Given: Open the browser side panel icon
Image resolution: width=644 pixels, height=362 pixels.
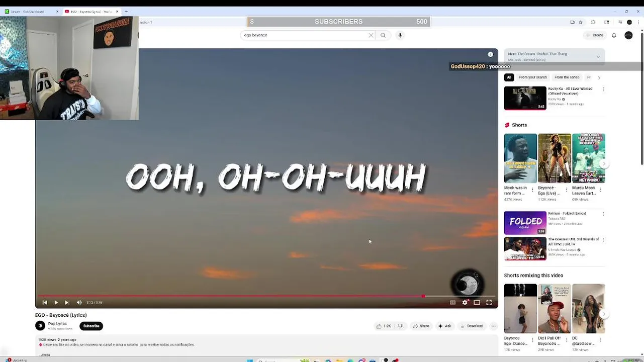Looking at the screenshot, I should pyautogui.click(x=606, y=22).
